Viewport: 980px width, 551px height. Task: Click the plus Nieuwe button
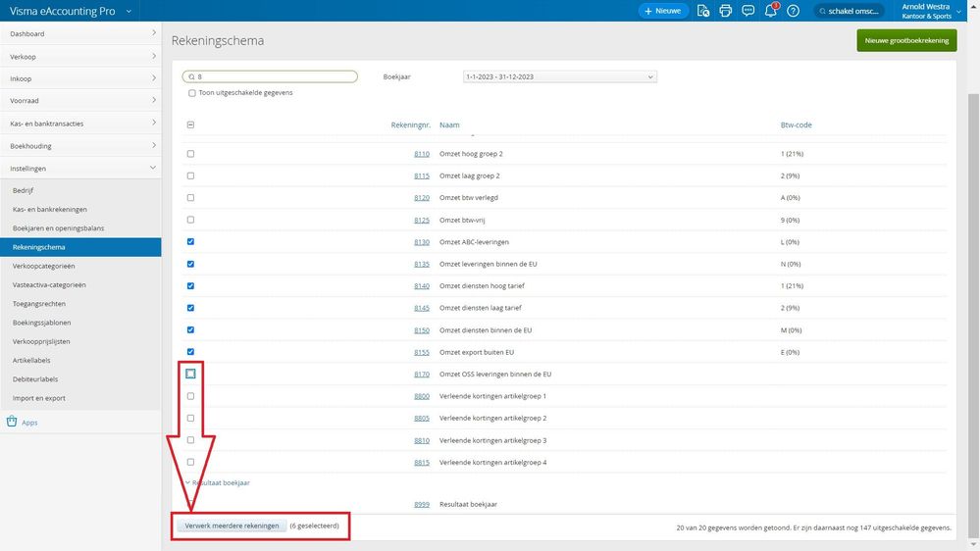[x=663, y=11]
